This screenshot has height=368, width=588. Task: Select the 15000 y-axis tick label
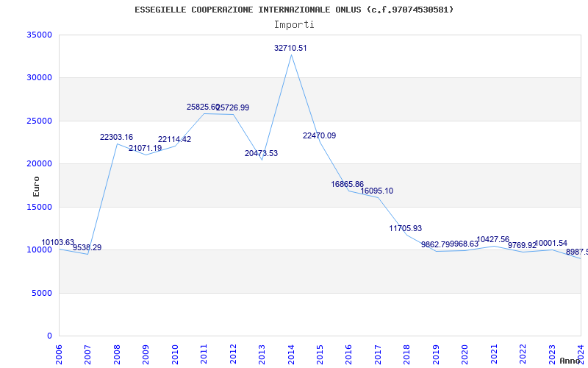[39, 207]
